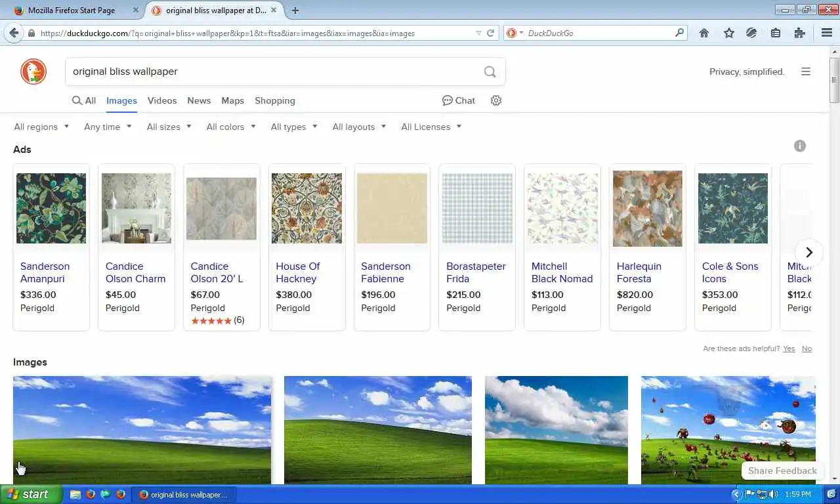This screenshot has width=840, height=504.
Task: Click the DuckDuckGo logo on the page
Action: (33, 72)
